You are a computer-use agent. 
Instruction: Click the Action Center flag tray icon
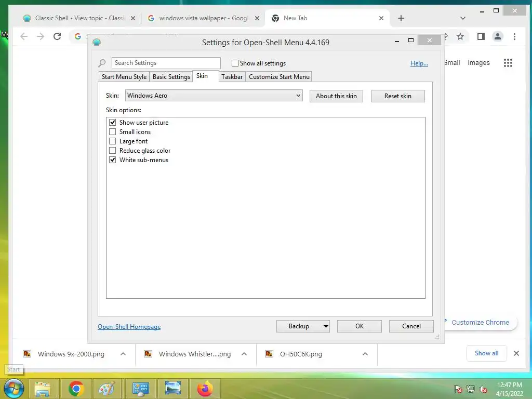click(458, 389)
